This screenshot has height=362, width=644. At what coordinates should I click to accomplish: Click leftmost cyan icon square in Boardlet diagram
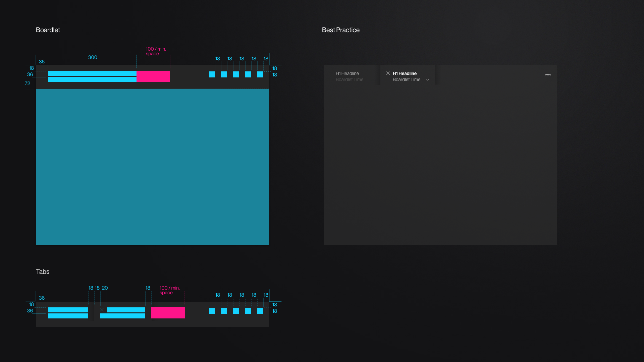(212, 74)
